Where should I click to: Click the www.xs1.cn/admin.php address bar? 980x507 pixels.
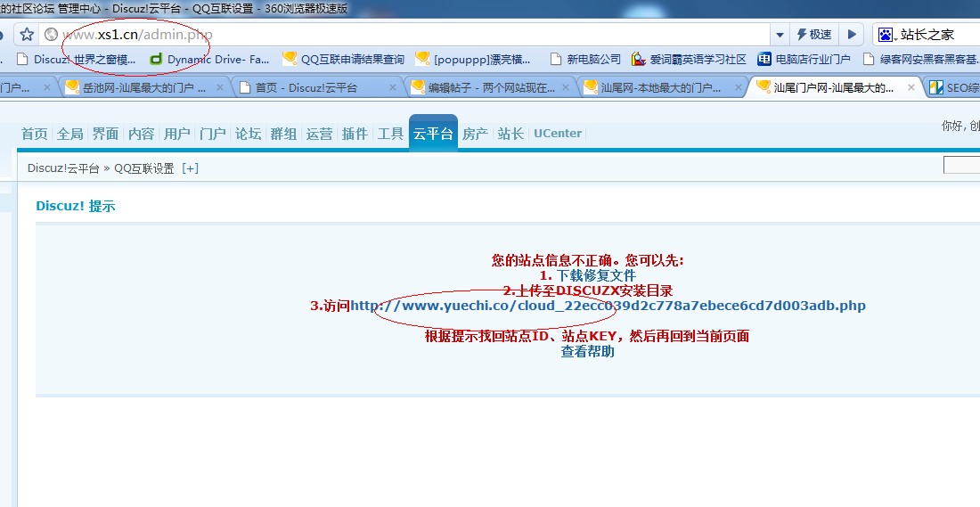[404, 35]
